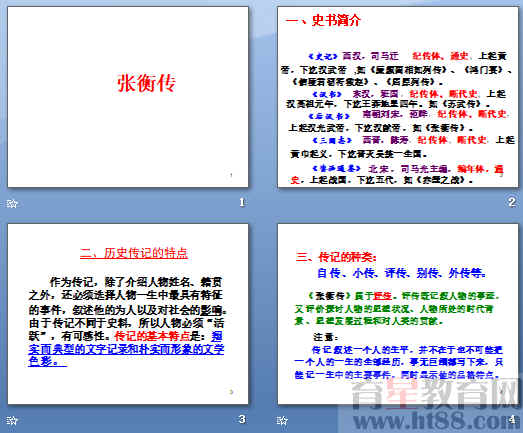
Task: Select the 张衡传 title slide thumbnail
Action: coord(128,97)
